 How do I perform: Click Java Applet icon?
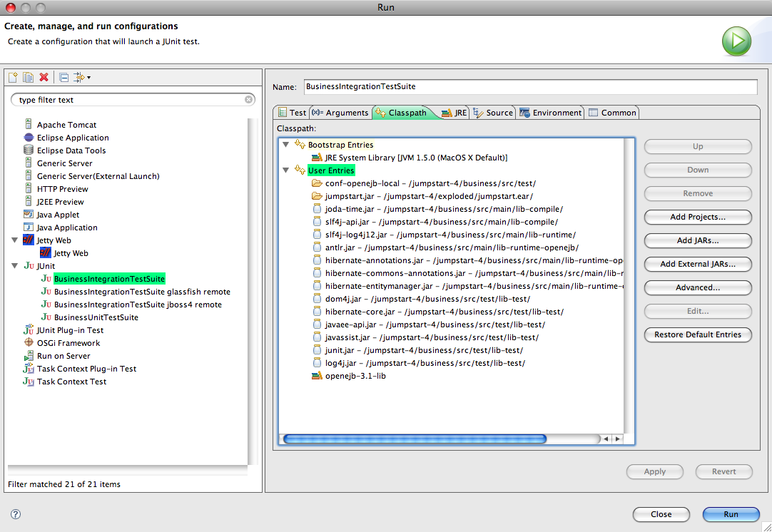[x=29, y=214]
